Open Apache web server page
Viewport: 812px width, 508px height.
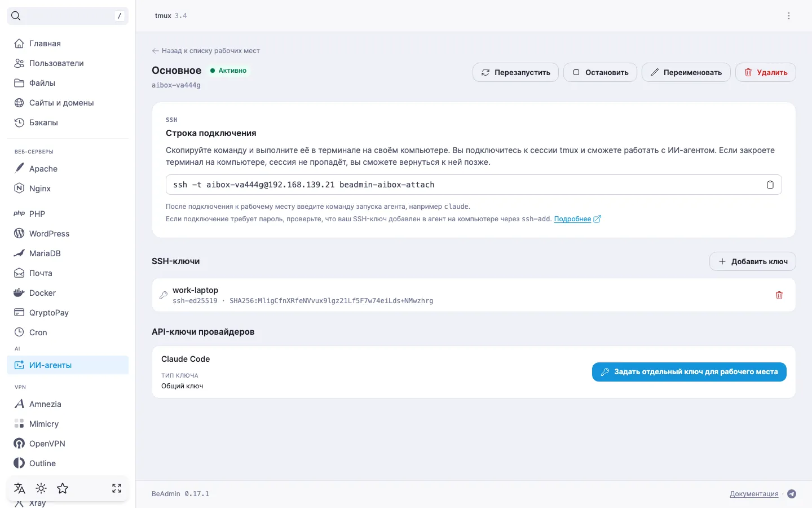tap(68, 169)
